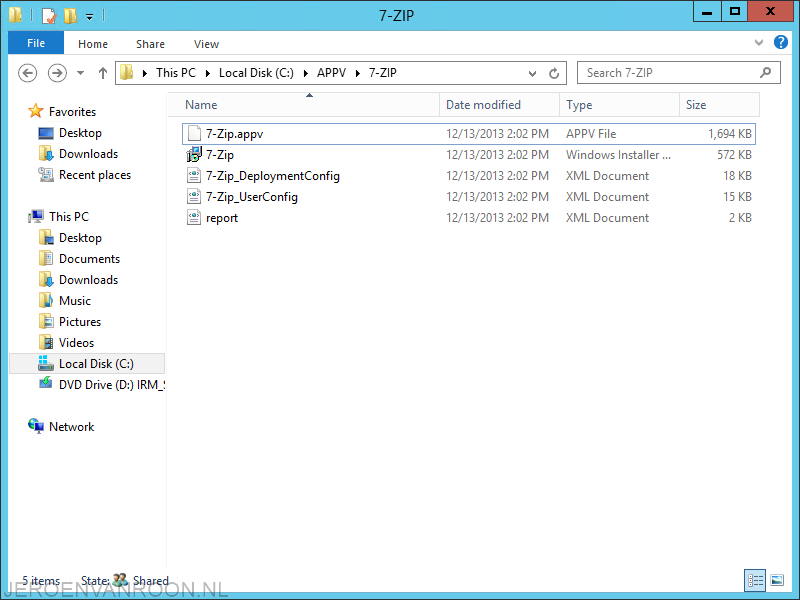Click the search magnifier icon
The height and width of the screenshot is (600, 800).
765,73
